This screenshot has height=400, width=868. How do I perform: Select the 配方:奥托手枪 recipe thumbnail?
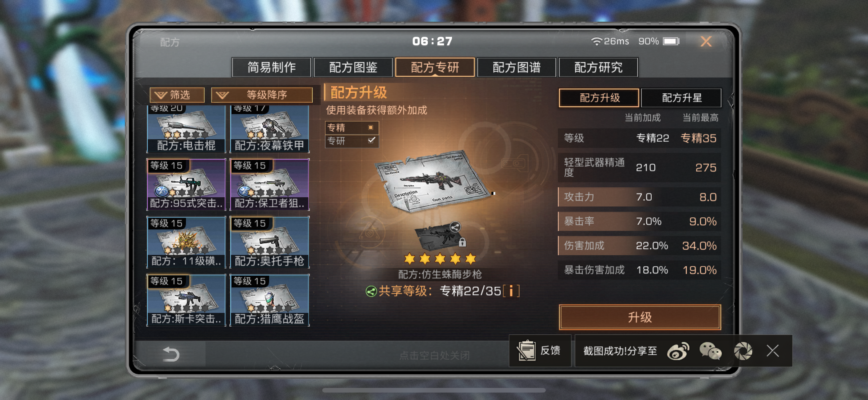(x=269, y=242)
